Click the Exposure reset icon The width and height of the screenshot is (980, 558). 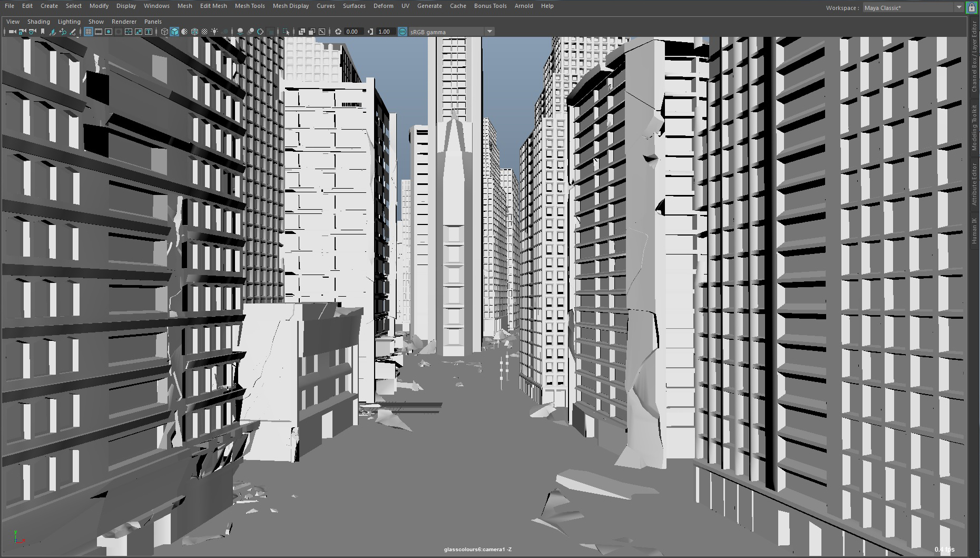point(338,32)
